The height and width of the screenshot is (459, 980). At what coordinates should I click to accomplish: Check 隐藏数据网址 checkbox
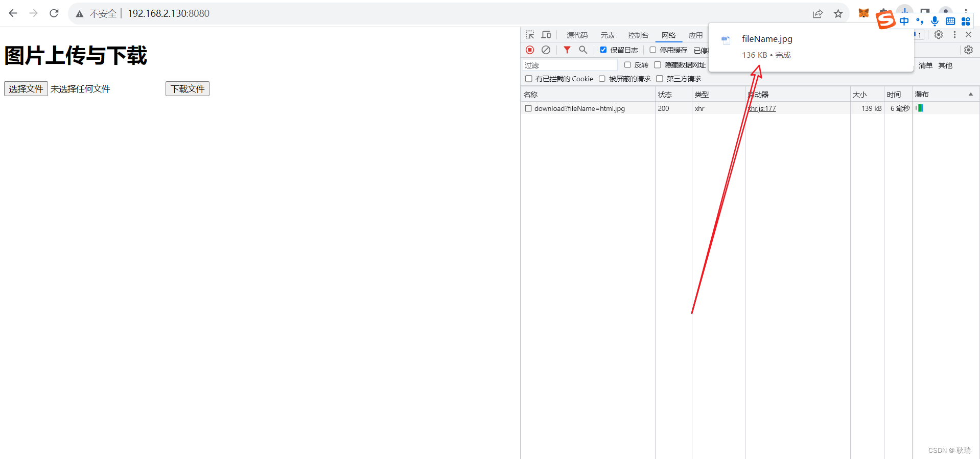click(x=658, y=65)
